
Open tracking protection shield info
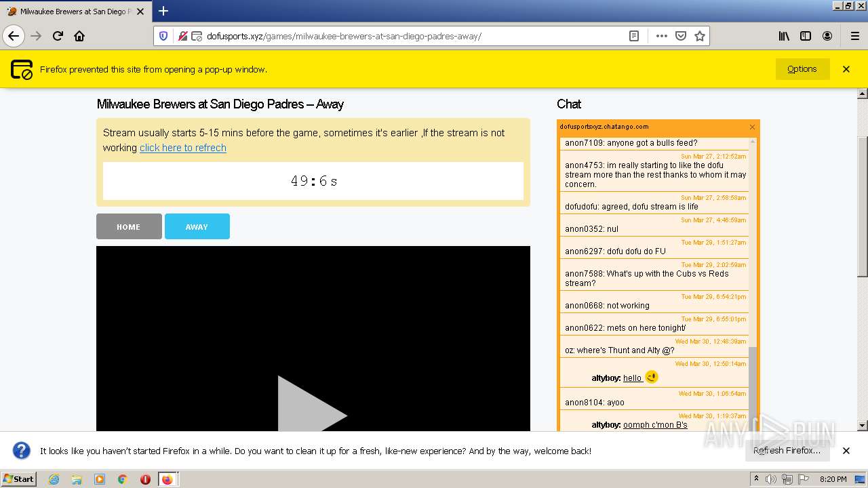point(163,36)
